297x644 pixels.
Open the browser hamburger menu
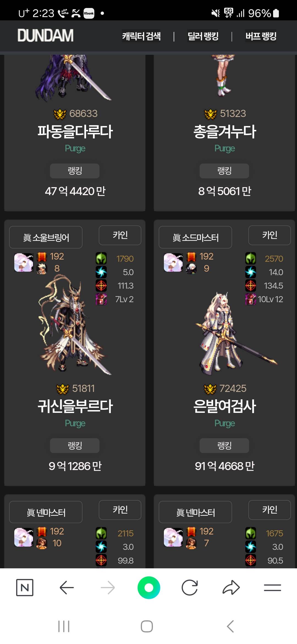tap(272, 588)
